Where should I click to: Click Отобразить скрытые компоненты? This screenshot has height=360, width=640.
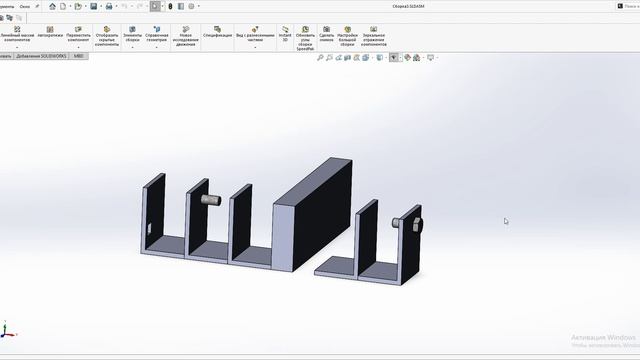pyautogui.click(x=107, y=36)
